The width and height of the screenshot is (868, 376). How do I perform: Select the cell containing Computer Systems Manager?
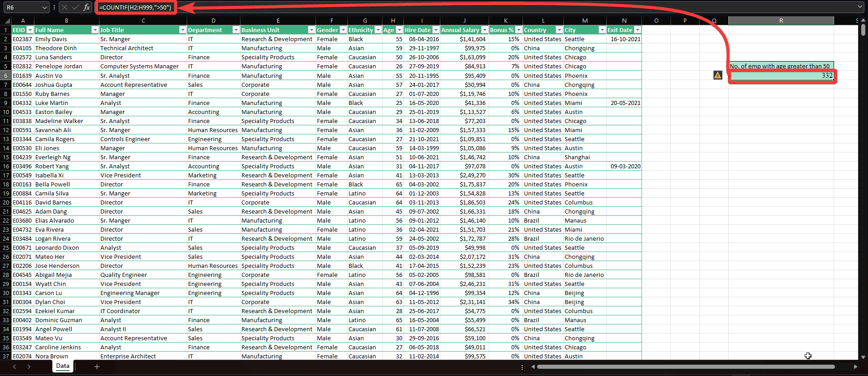click(x=143, y=67)
